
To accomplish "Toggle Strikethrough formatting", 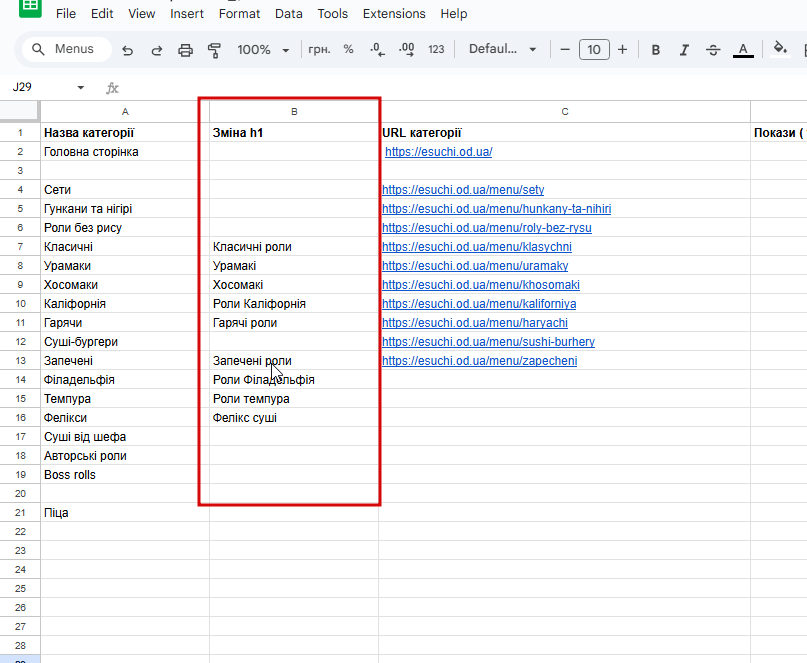I will pyautogui.click(x=713, y=50).
